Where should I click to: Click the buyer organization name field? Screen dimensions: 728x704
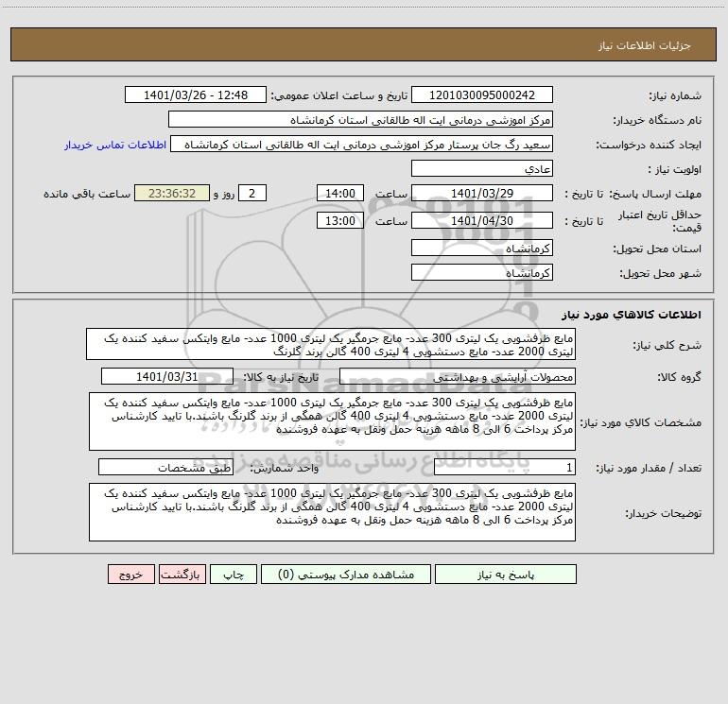coord(360,120)
